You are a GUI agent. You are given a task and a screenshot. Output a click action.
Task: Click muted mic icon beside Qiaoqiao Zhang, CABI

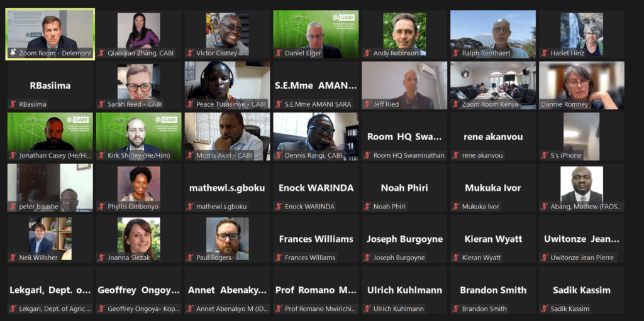101,53
